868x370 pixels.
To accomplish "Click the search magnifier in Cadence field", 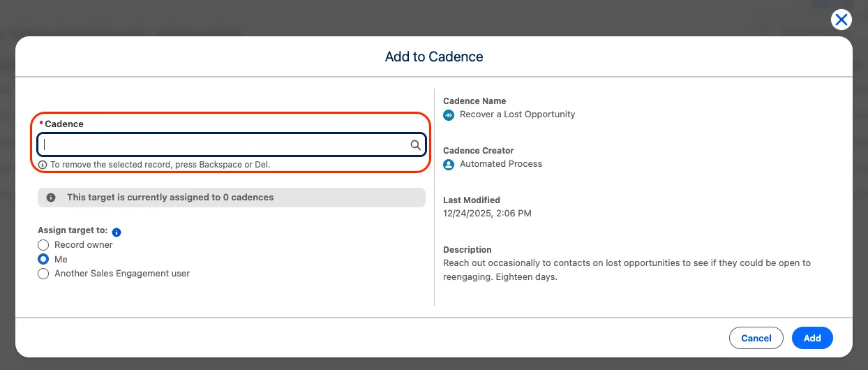I will 415,145.
